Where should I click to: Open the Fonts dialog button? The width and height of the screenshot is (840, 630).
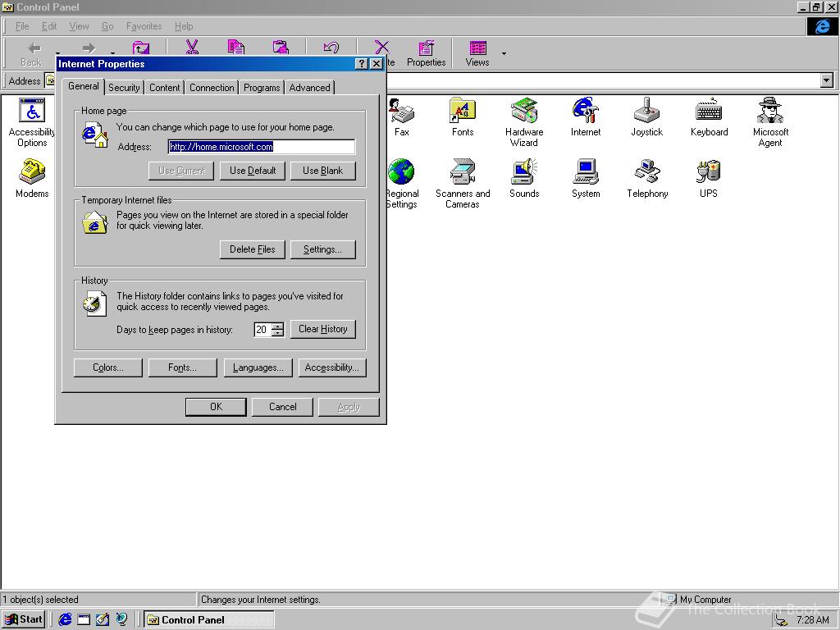coord(182,368)
